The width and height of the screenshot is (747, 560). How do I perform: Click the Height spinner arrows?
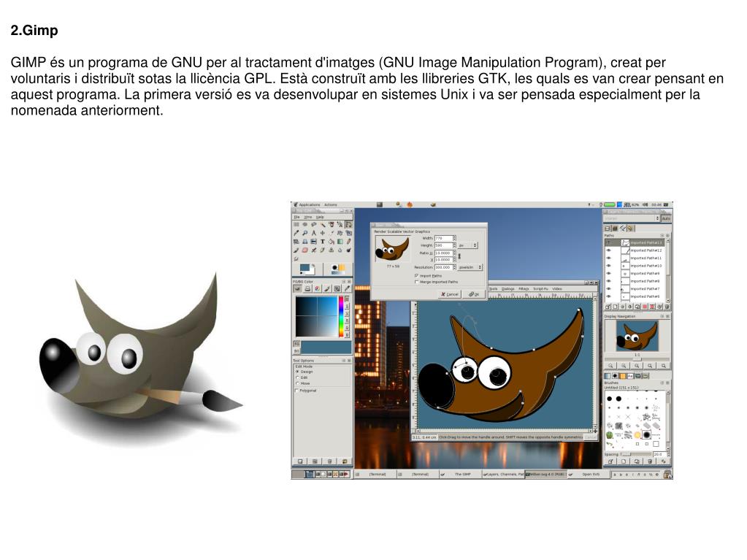tap(454, 245)
